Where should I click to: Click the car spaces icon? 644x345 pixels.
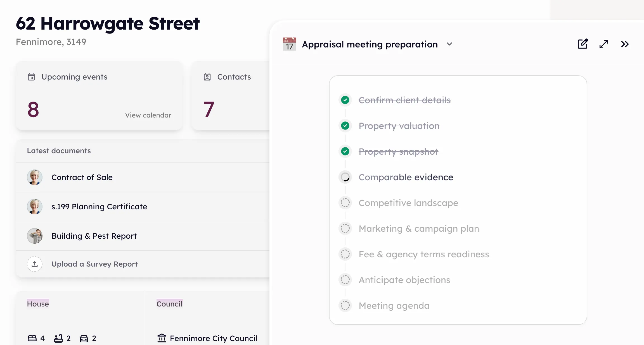(84, 338)
